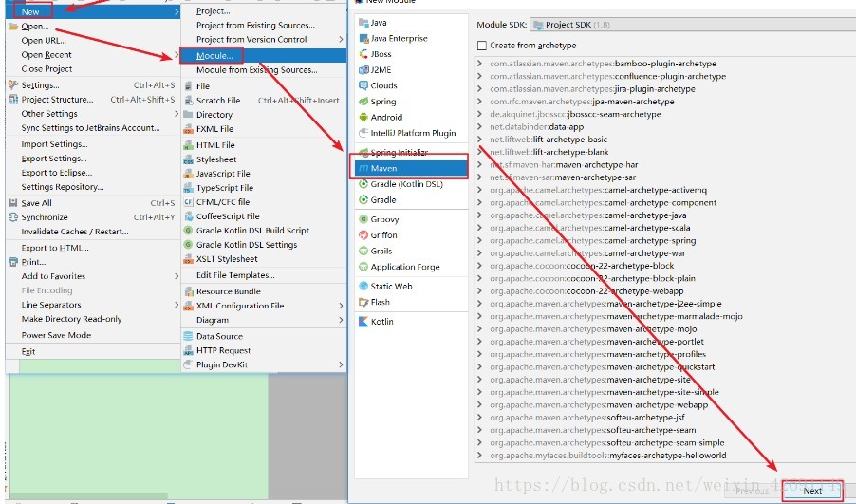Select the Maven module icon

(x=363, y=168)
